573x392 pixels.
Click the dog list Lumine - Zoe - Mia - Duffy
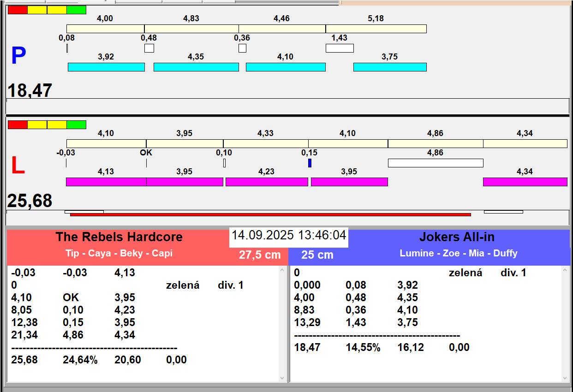click(459, 253)
